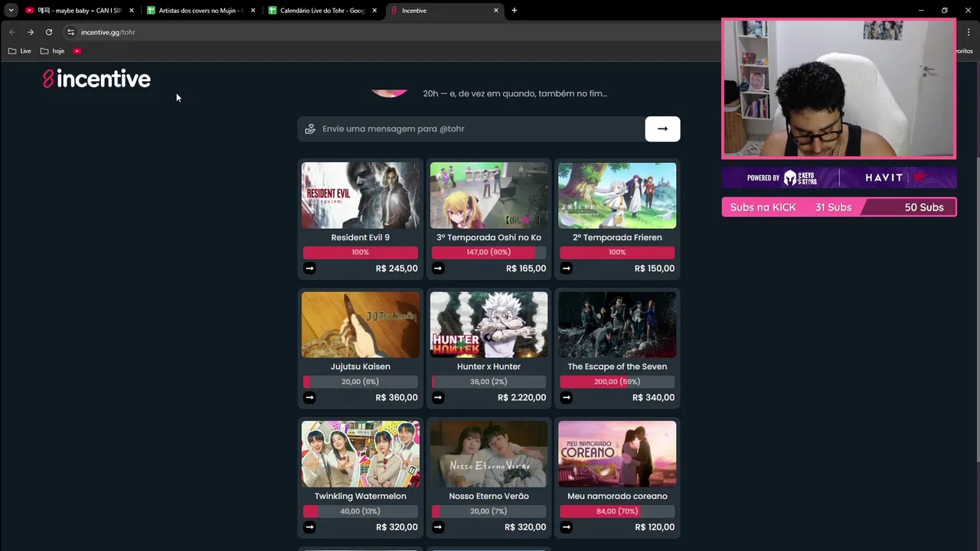Close the YouTube maybe baby tab
980x551 pixels.
pyautogui.click(x=132, y=11)
